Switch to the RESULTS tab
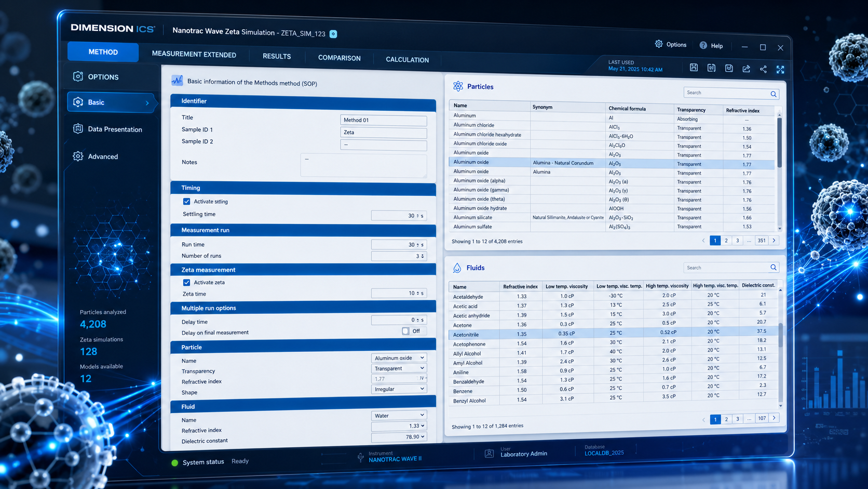The width and height of the screenshot is (868, 489). pyautogui.click(x=277, y=56)
